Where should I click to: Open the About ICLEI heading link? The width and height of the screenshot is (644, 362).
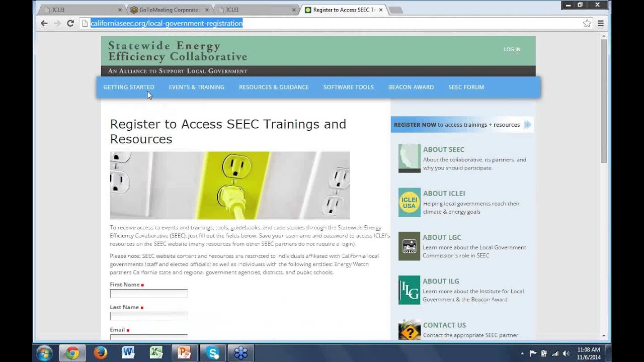(444, 193)
